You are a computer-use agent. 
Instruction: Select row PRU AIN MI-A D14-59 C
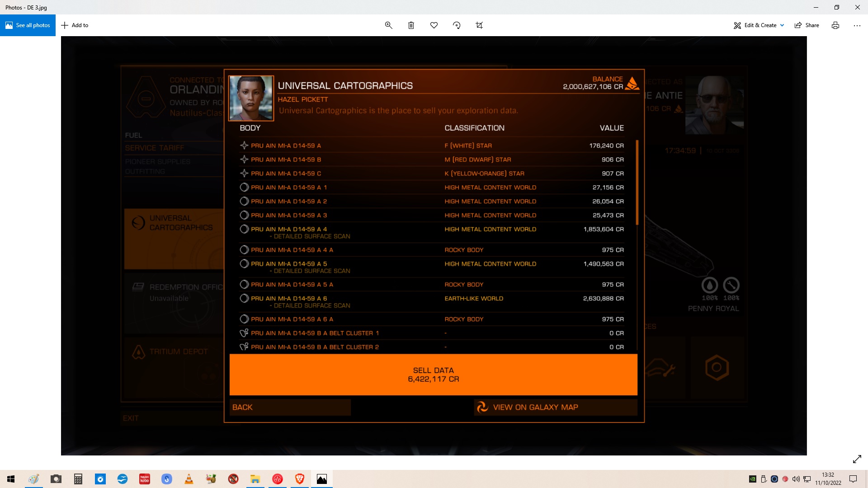point(432,174)
